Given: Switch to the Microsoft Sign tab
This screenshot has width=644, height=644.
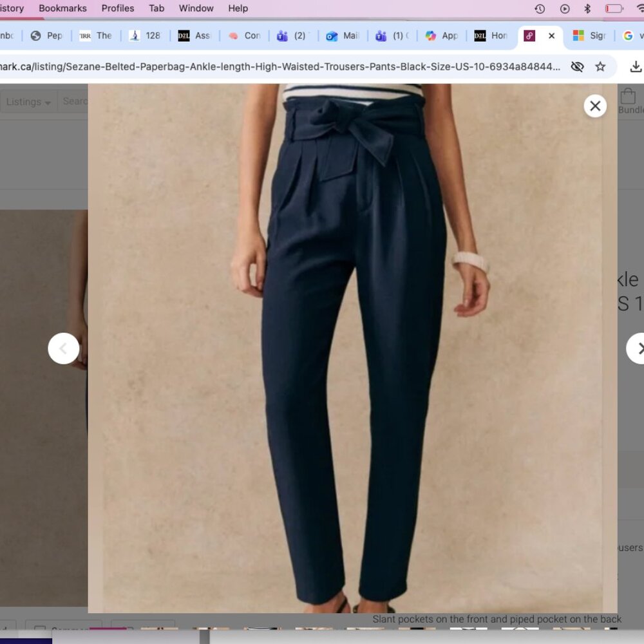Looking at the screenshot, I should point(589,35).
